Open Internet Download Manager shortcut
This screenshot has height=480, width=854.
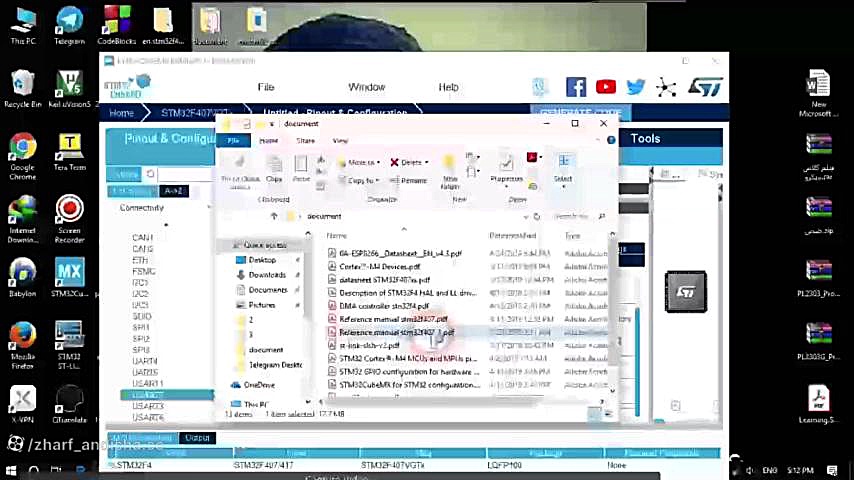pos(22,219)
